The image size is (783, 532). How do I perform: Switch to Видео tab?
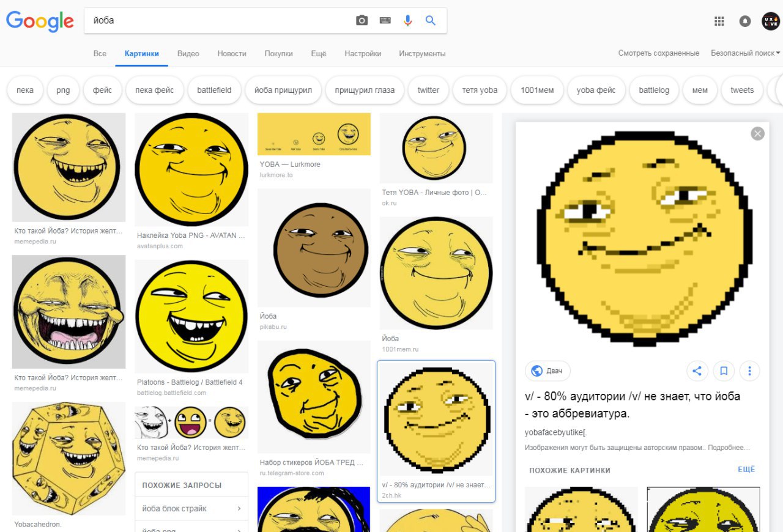coord(188,54)
